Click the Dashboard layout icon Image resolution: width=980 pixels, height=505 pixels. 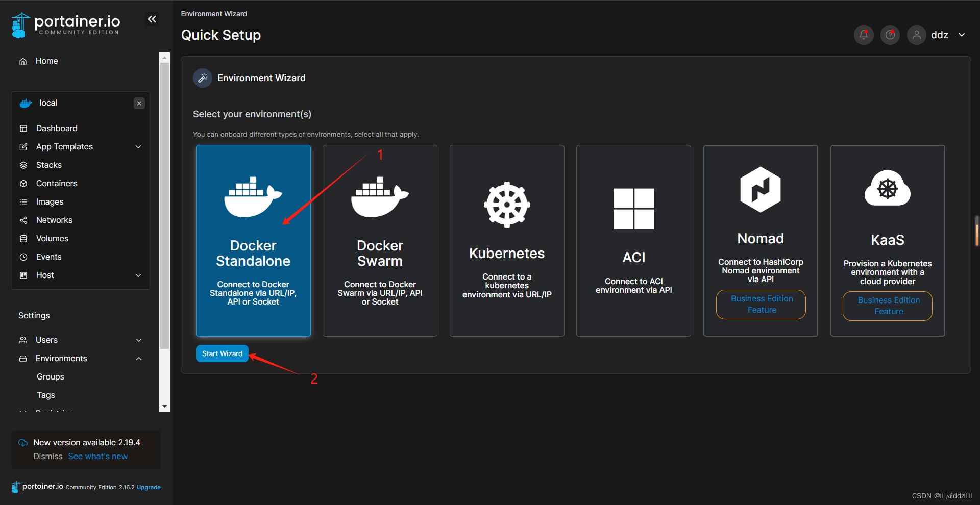pos(23,129)
